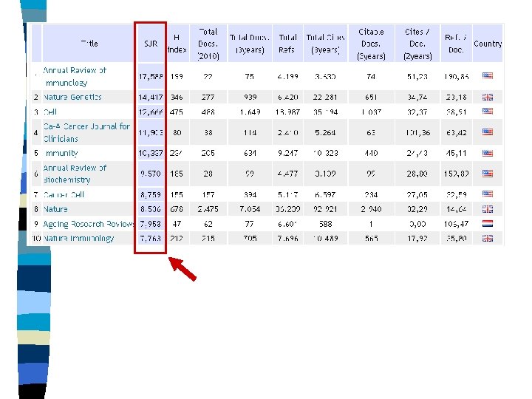Open the Nature journal link in row 8
Screen dimensions: 532x399
[55, 209]
